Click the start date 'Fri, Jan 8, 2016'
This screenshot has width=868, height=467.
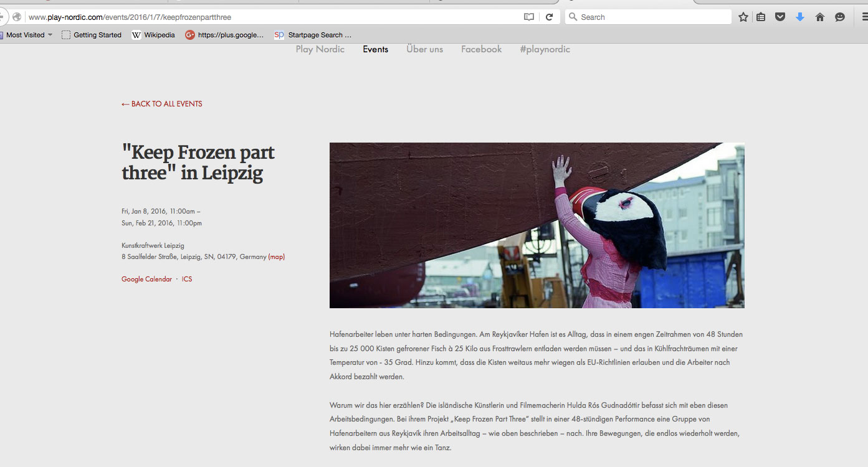pos(144,211)
